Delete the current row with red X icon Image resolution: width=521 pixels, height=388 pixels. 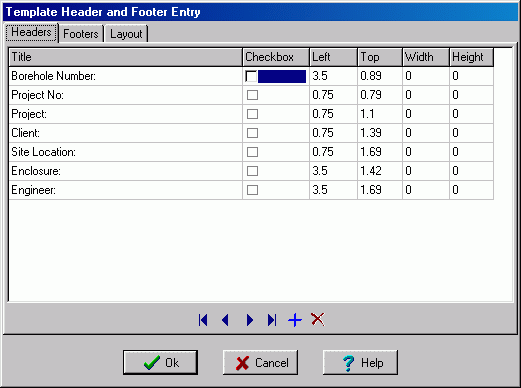tap(318, 319)
